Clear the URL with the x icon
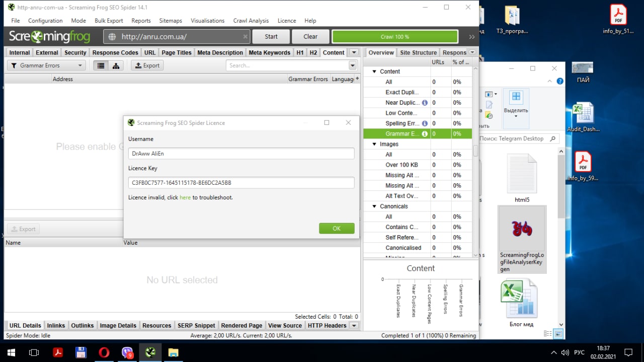The width and height of the screenshot is (644, 362). (245, 37)
